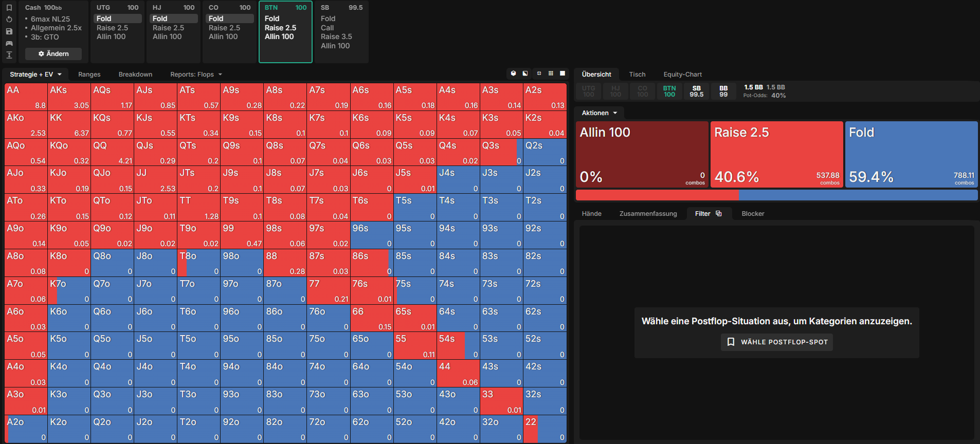
Task: Click the diagonal split square icon
Action: click(x=525, y=73)
